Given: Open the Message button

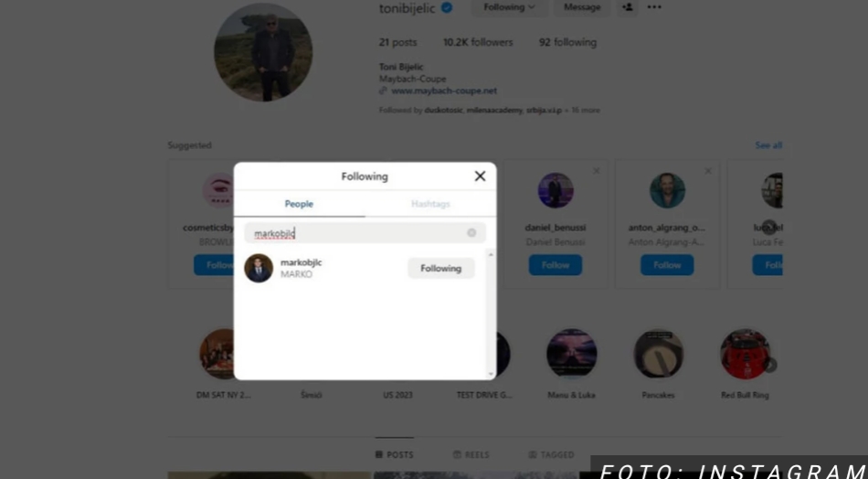Looking at the screenshot, I should coord(582,7).
